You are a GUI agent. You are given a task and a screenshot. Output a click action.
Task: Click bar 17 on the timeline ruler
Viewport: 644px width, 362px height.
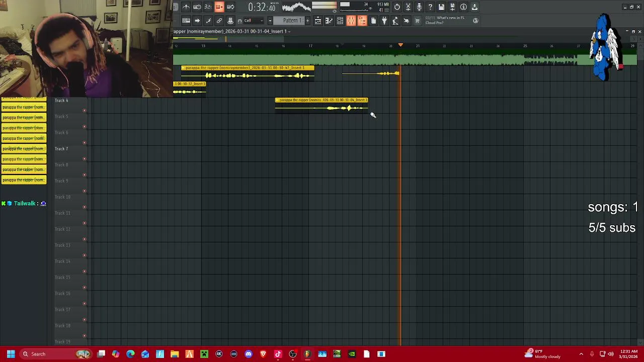click(310, 46)
